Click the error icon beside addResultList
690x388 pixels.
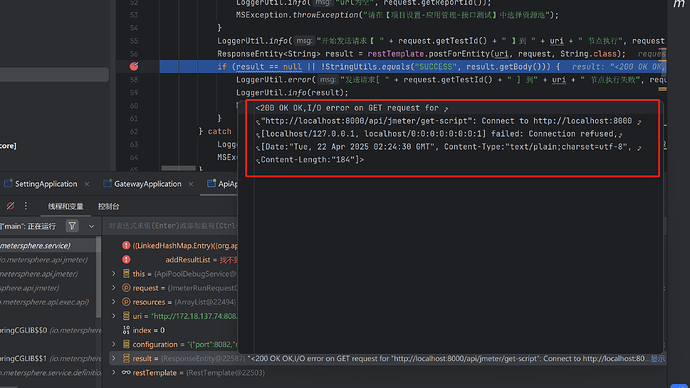[126, 260]
